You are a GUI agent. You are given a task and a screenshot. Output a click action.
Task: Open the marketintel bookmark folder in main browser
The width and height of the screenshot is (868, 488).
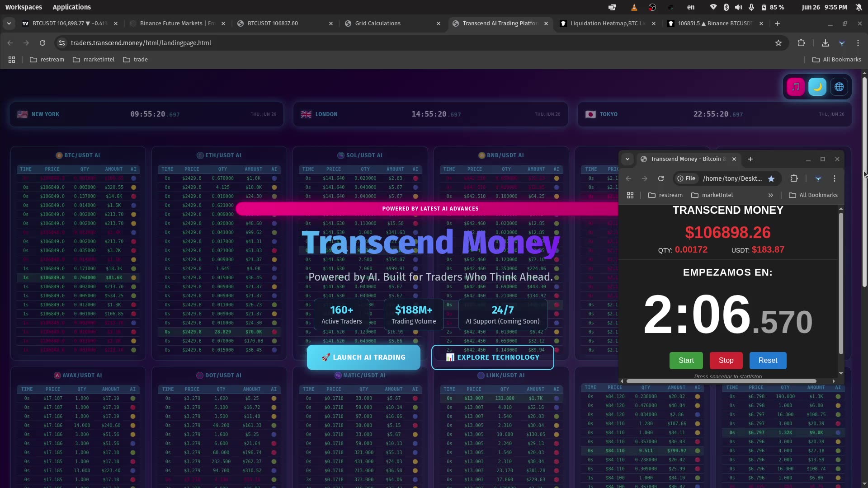(94, 60)
